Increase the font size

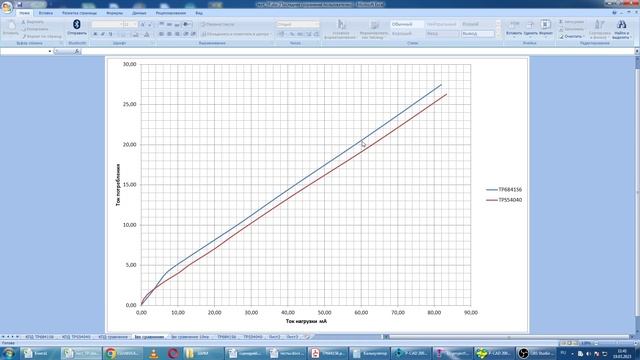pyautogui.click(x=142, y=24)
